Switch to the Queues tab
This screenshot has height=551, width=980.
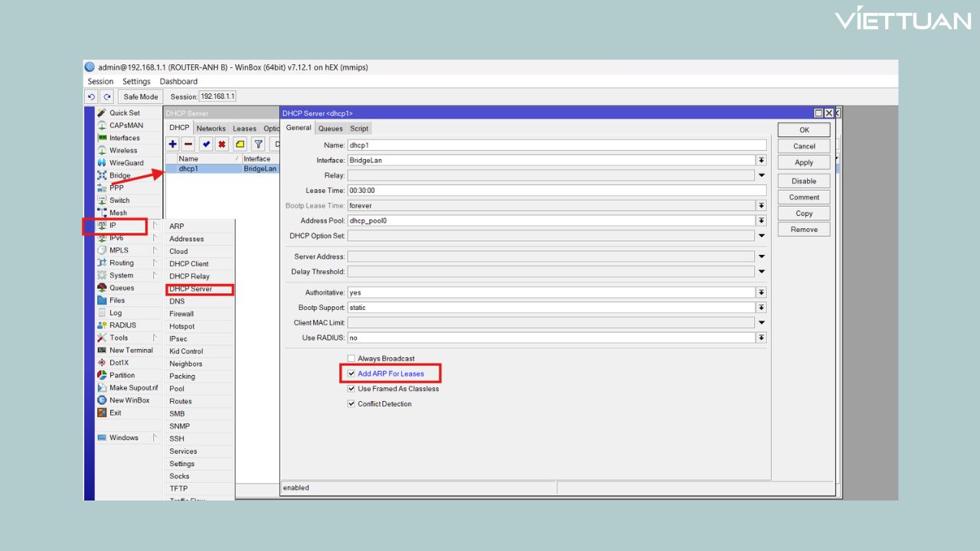(x=331, y=129)
